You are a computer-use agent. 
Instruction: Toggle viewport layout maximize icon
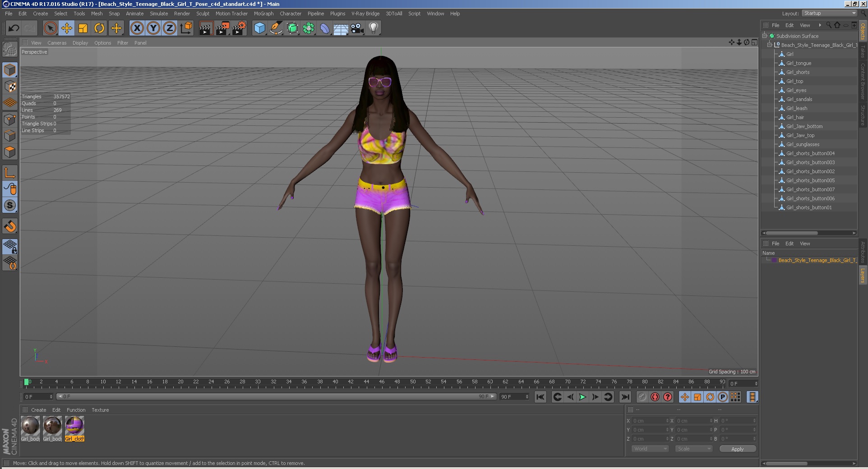point(754,42)
